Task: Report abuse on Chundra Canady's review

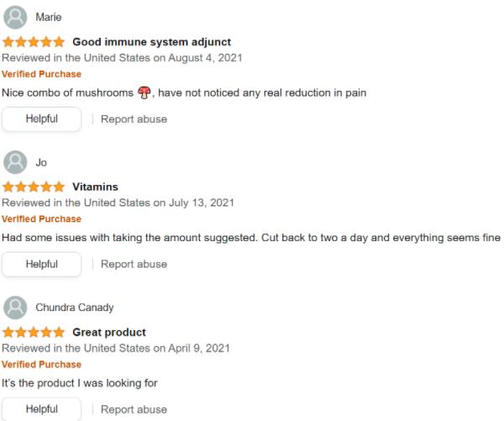Action: pos(134,409)
